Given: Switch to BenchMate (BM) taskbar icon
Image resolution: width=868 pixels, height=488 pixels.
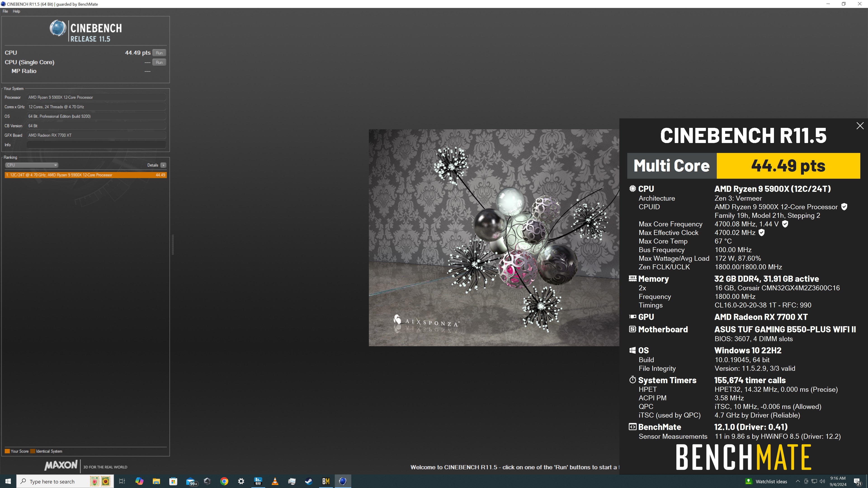Looking at the screenshot, I should 325,481.
